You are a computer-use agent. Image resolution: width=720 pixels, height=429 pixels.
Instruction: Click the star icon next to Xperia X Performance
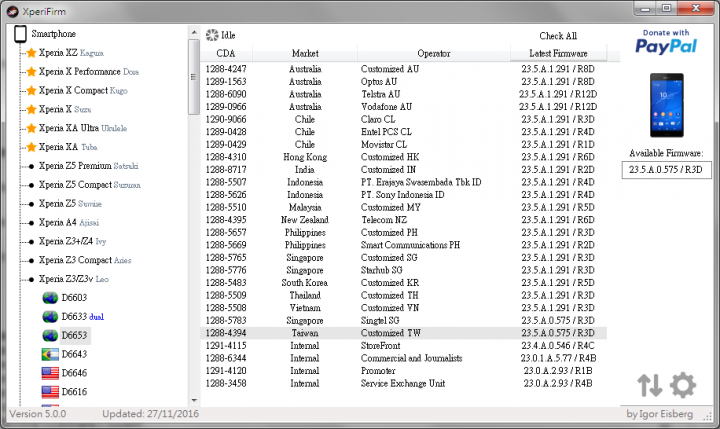31,72
